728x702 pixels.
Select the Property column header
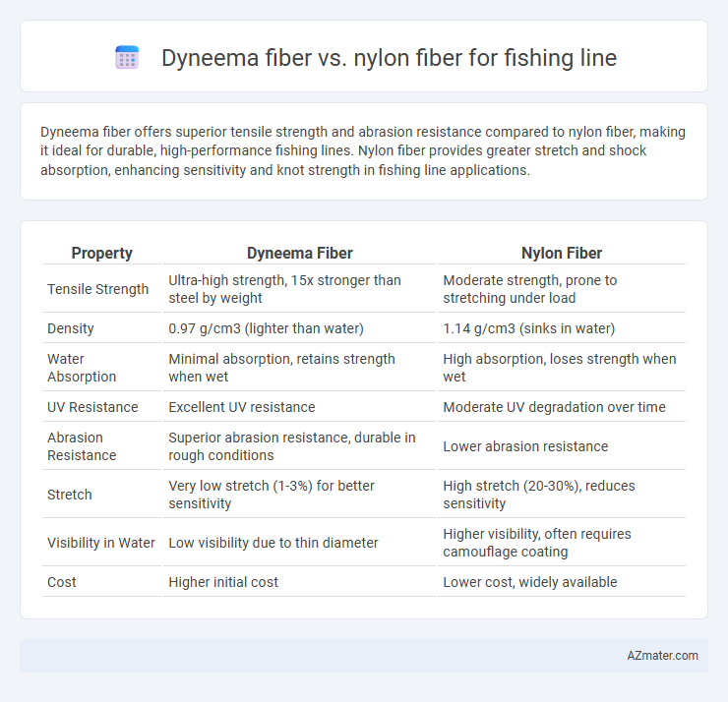pyautogui.click(x=101, y=253)
